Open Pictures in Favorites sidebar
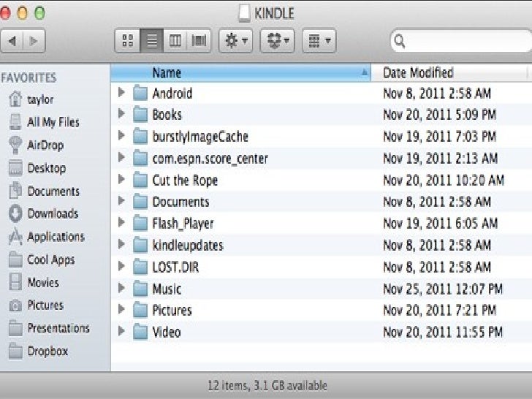 36,305
